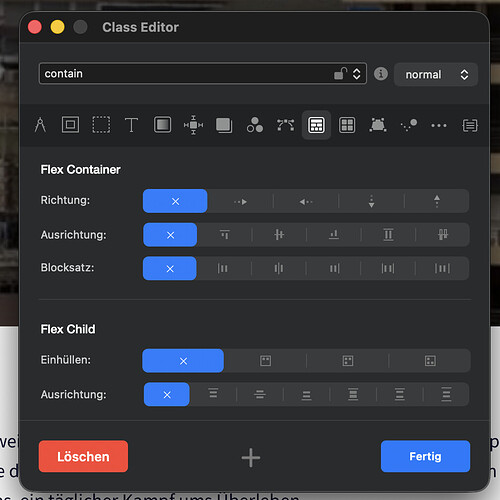Click the dashed Border tab icon
The width and height of the screenshot is (500, 500).
(101, 125)
